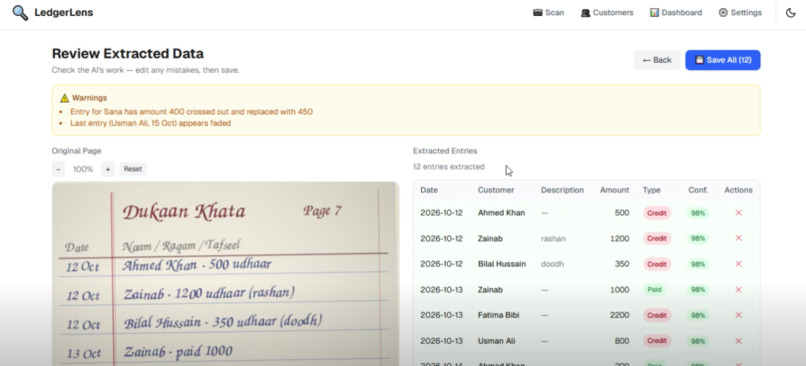
Task: Click the amount 800
Action: point(621,341)
